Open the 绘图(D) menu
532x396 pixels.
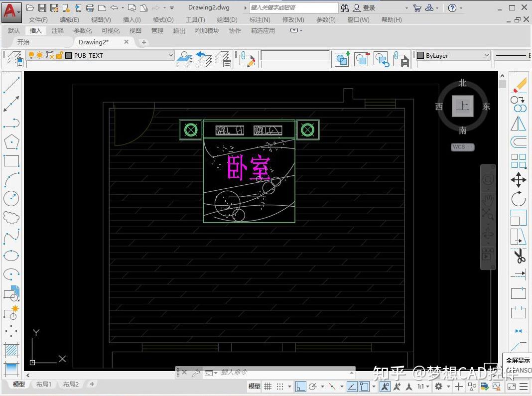227,20
